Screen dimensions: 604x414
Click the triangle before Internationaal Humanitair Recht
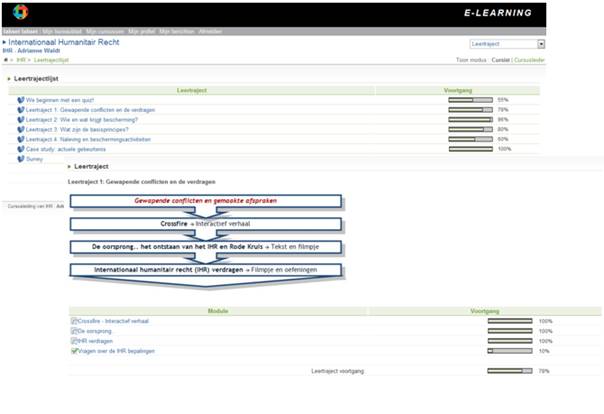point(4,42)
